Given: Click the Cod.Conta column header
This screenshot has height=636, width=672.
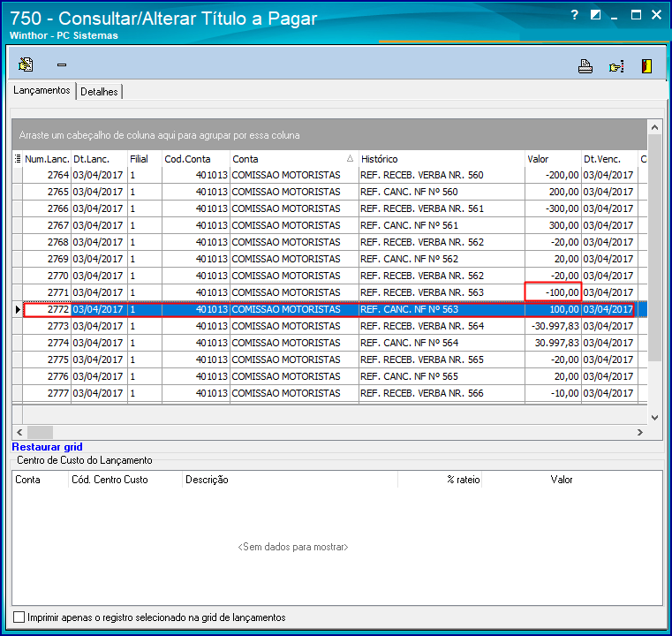Looking at the screenshot, I should 196,159.
